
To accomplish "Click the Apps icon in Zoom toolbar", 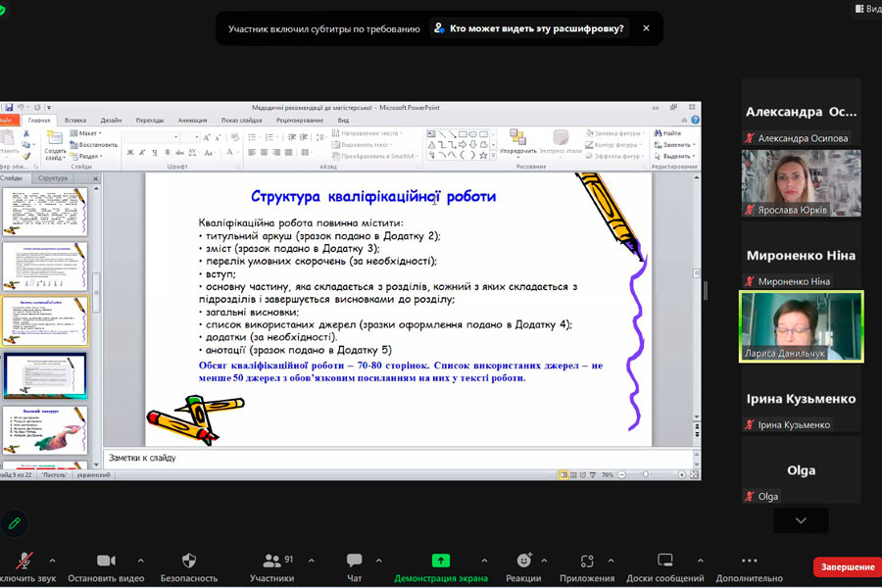I will point(587,561).
